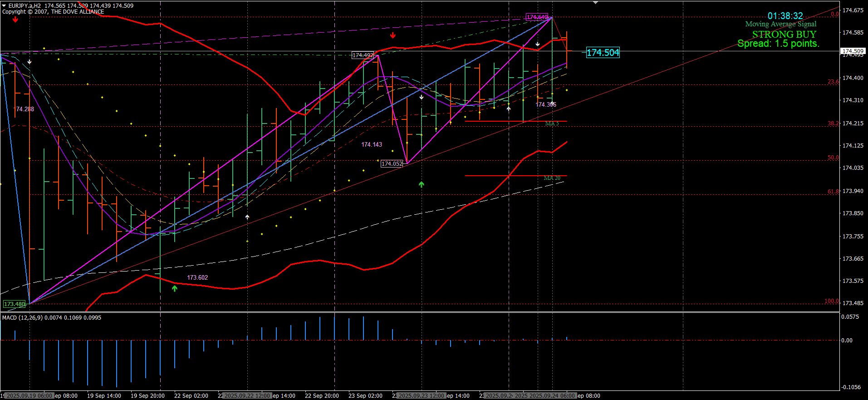Select the 174.649 swing high price label
The width and height of the screenshot is (868, 400).
pyautogui.click(x=537, y=17)
